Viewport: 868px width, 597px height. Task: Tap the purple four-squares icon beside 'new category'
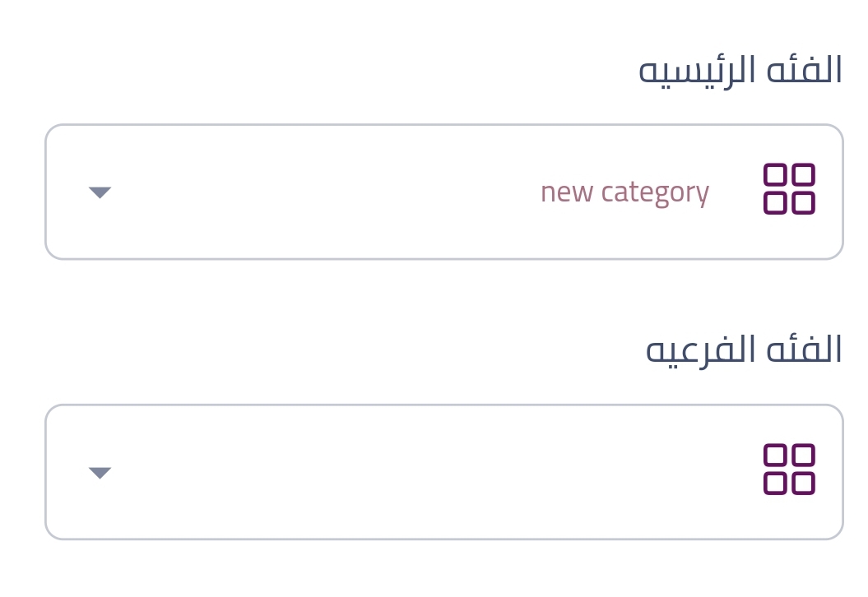click(789, 189)
